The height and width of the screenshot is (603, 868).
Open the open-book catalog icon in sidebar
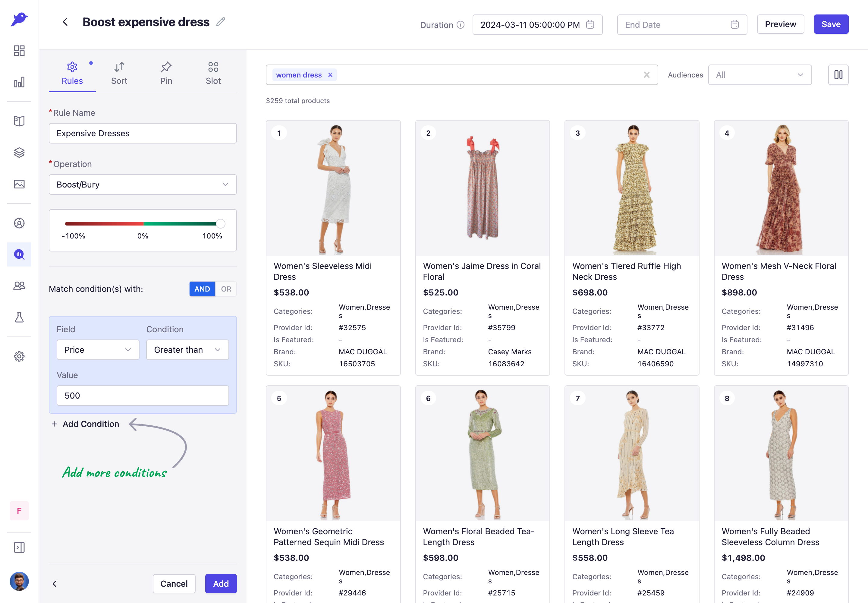(x=19, y=121)
